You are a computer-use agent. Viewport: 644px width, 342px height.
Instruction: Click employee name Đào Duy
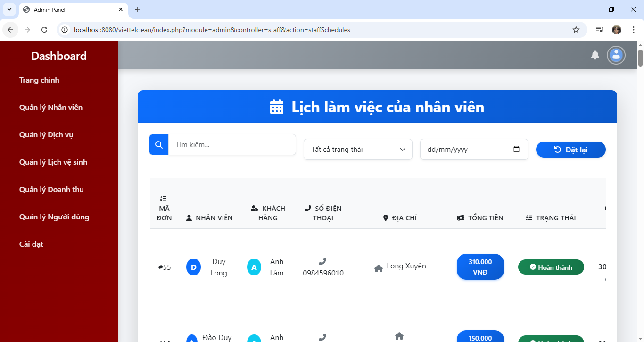[217, 337]
